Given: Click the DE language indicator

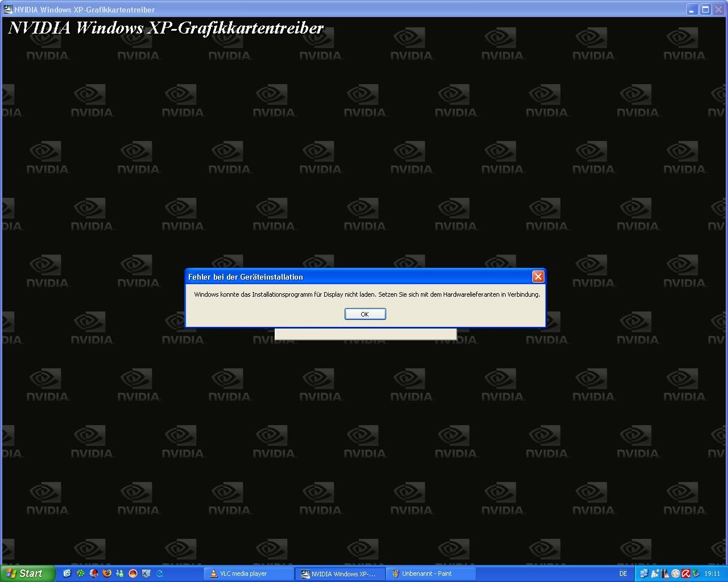Looking at the screenshot, I should 623,573.
